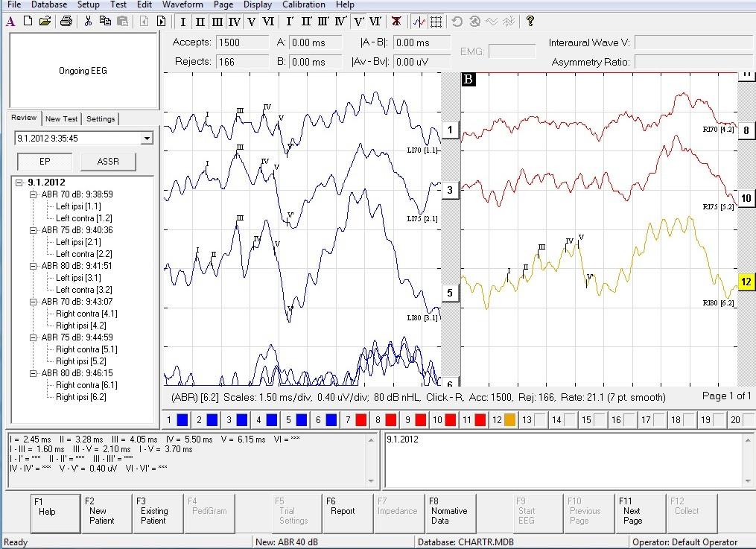Click F6 Report button
The image size is (756, 549).
348,513
